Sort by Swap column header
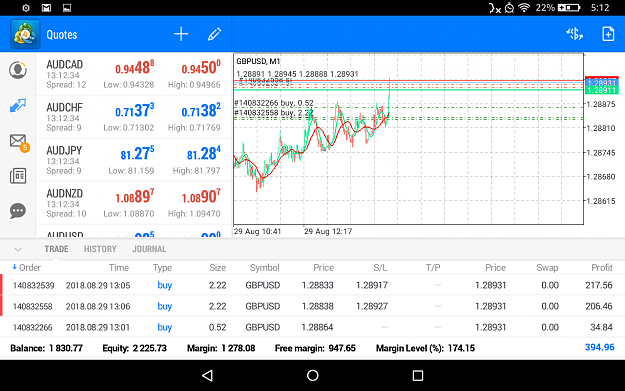625x391 pixels. click(547, 267)
